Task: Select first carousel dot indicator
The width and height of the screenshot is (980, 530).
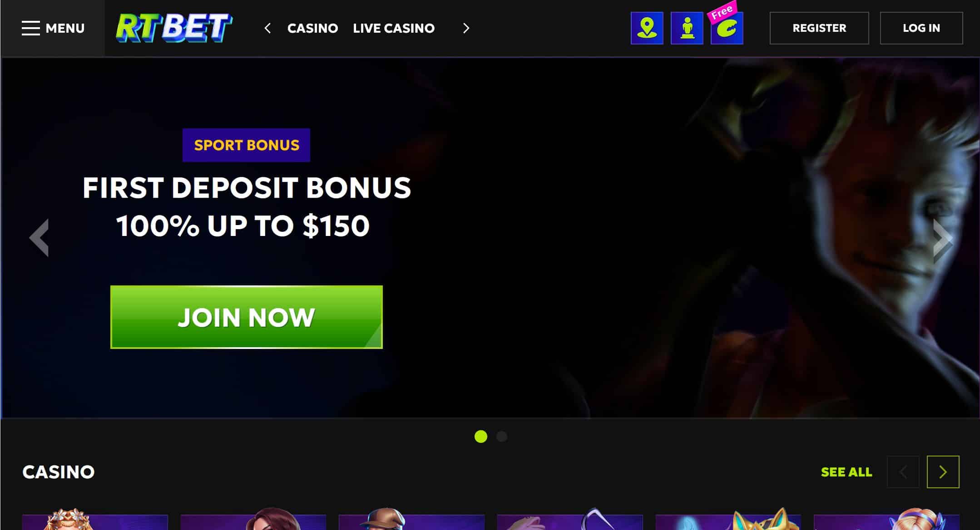Action: 480,437
